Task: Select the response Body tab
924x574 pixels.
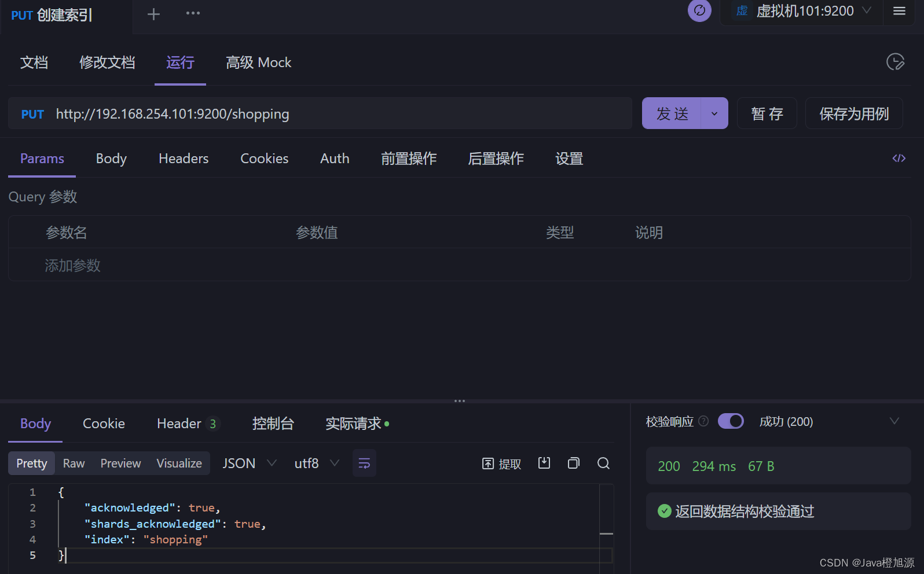Action: point(35,424)
